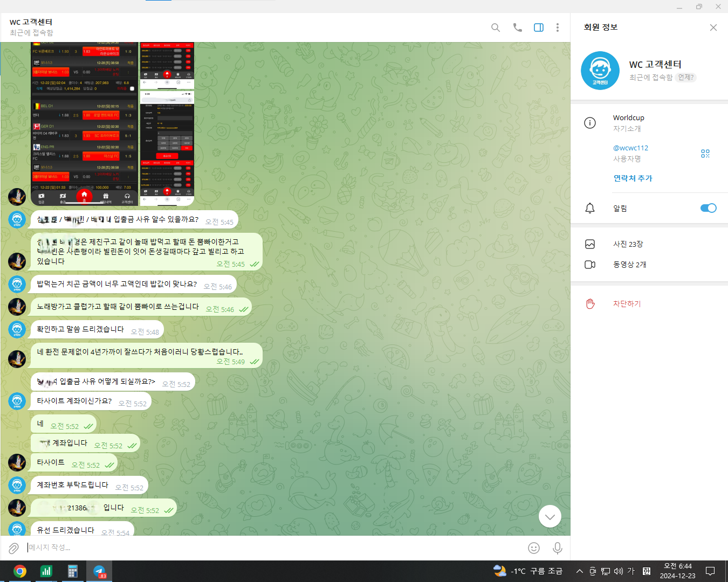This screenshot has width=728, height=582.
Task: Toggle the side info panel icon
Action: pos(538,27)
